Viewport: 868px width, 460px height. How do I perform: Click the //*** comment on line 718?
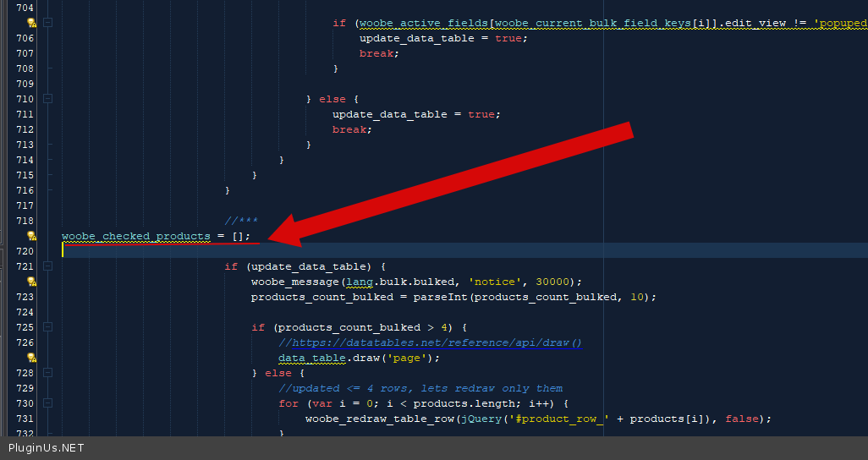coord(241,221)
